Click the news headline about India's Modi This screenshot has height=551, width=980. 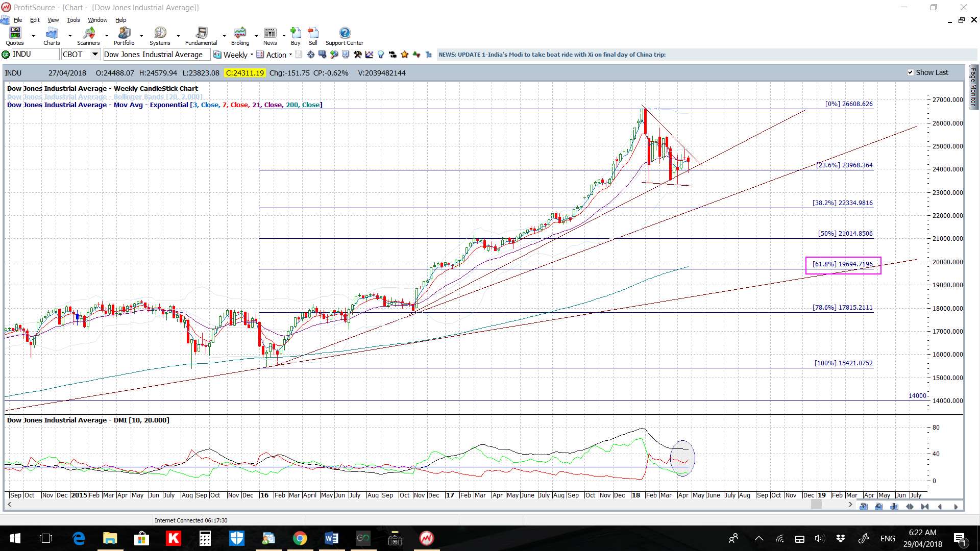coord(552,55)
